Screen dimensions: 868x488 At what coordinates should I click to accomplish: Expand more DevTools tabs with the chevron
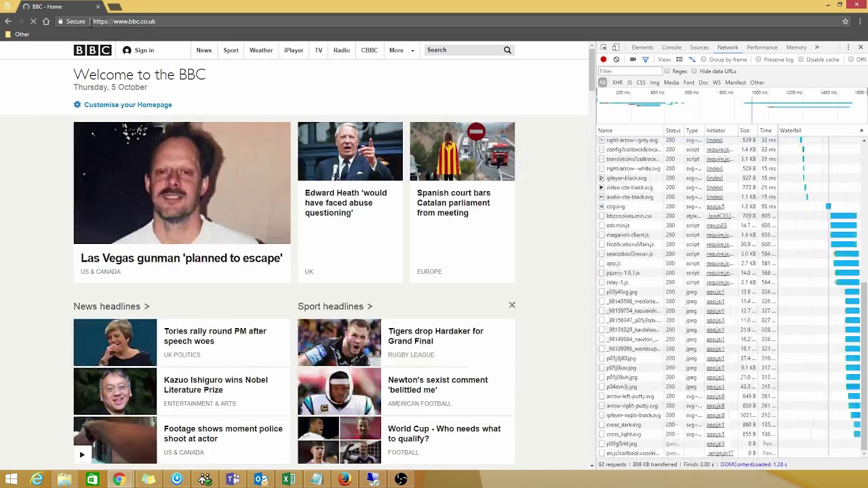(x=816, y=47)
